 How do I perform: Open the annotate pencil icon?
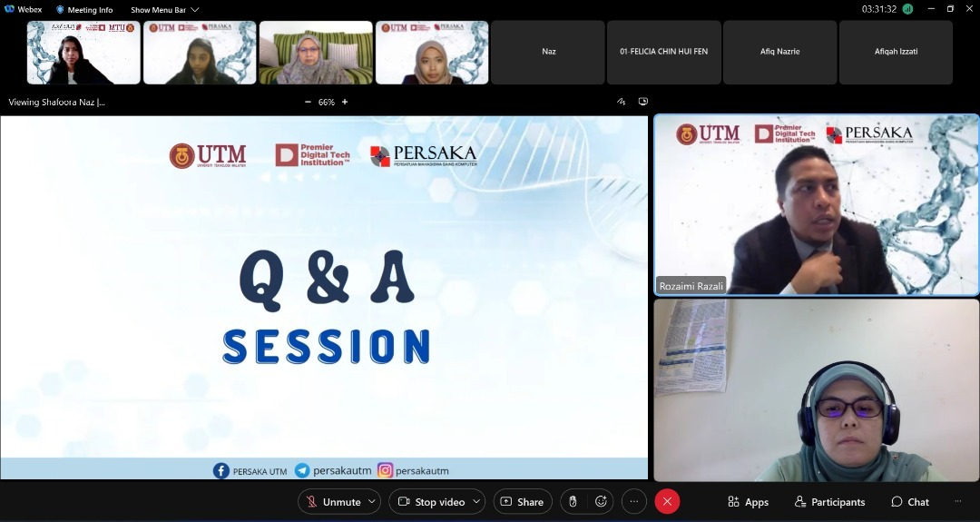(x=621, y=102)
